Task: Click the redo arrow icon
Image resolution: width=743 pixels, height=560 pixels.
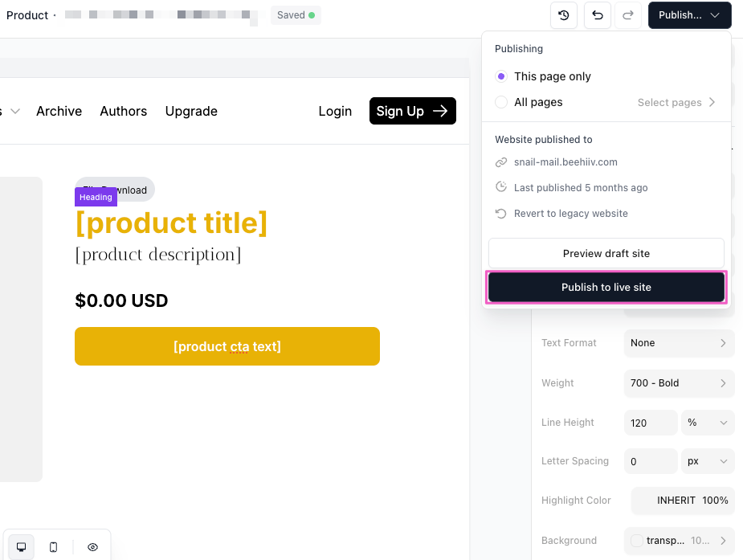Action: click(628, 15)
